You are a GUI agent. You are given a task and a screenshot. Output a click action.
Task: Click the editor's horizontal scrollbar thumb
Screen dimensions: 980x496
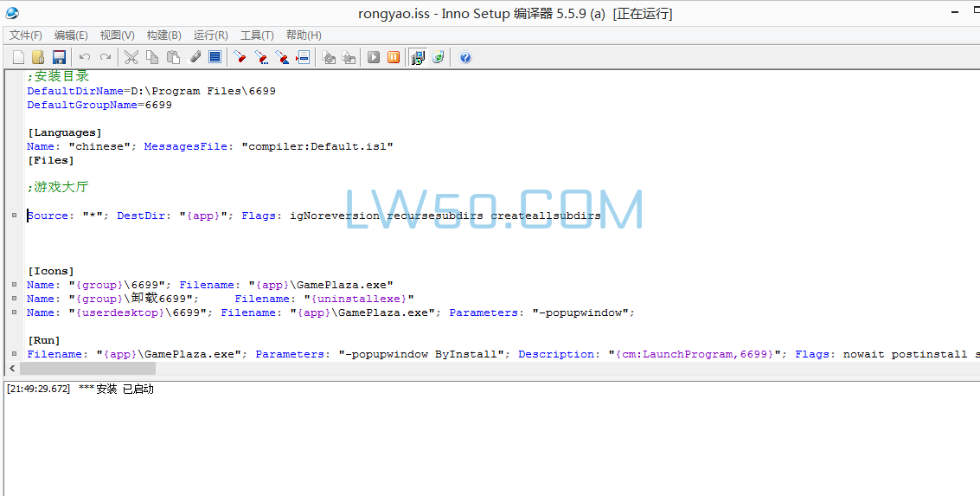point(87,369)
